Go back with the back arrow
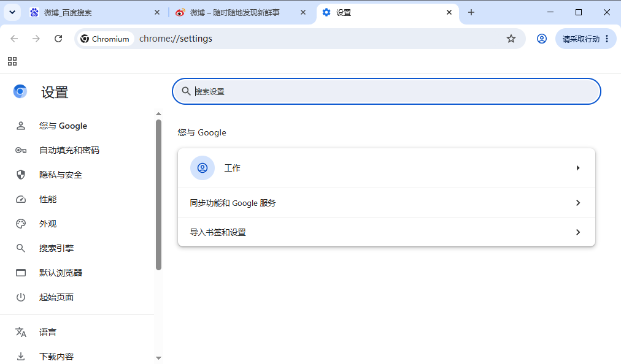 [14, 39]
